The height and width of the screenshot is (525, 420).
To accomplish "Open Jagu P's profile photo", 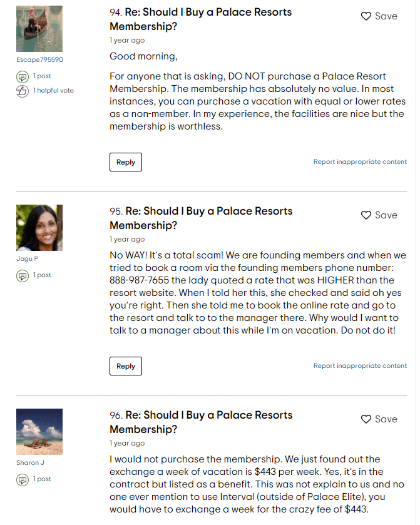I will coord(39,228).
